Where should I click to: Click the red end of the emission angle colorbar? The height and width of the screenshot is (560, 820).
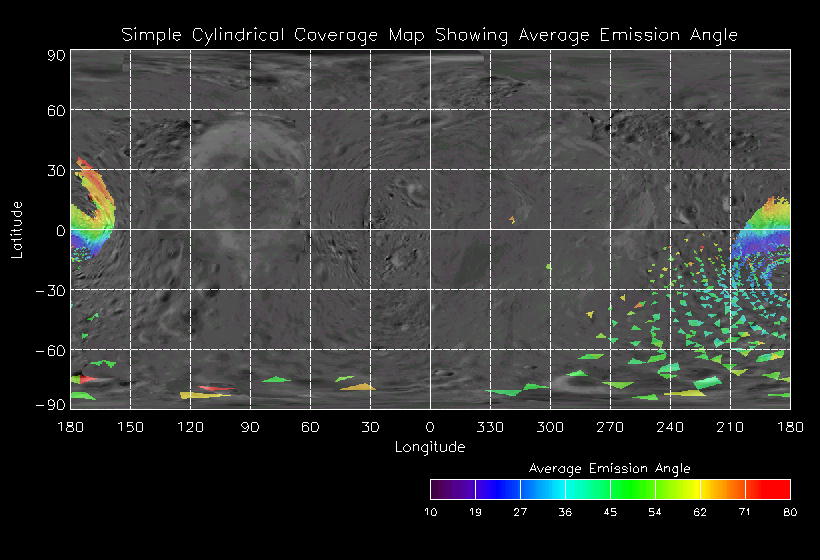tap(775, 489)
